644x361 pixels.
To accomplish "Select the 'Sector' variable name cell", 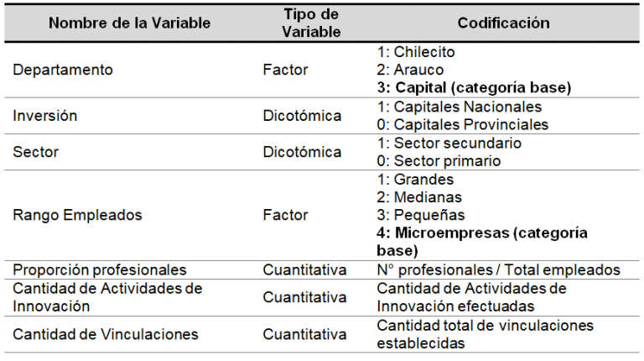I will point(34,152).
